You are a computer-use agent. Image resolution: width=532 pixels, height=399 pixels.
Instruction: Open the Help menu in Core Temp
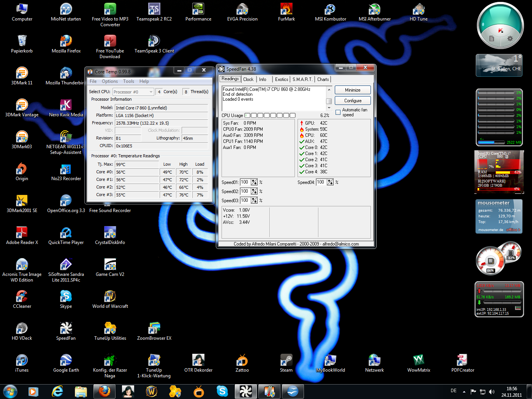click(144, 81)
